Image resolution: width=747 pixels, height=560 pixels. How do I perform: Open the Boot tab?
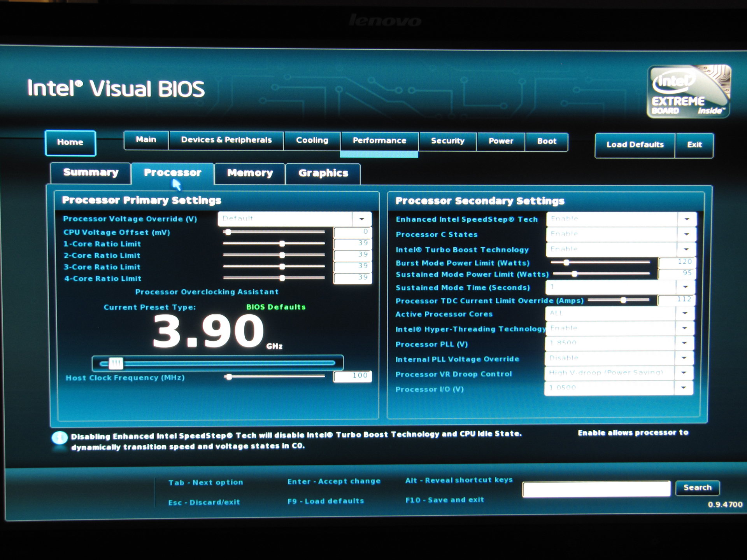tap(547, 142)
